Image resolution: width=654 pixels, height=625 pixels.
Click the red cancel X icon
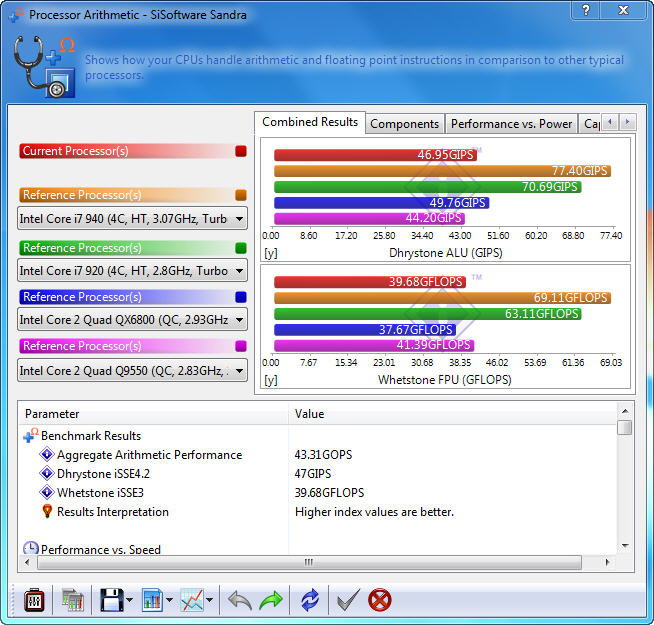click(x=380, y=601)
